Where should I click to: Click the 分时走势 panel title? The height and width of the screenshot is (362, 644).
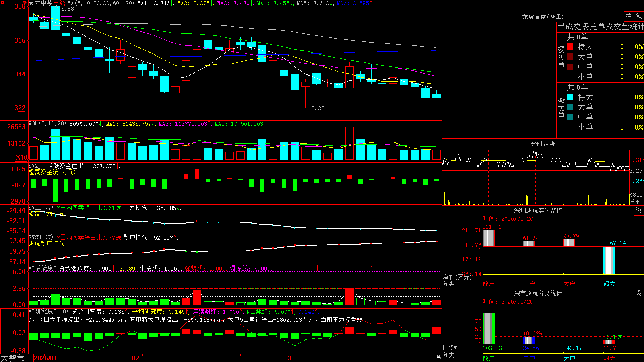click(x=543, y=144)
